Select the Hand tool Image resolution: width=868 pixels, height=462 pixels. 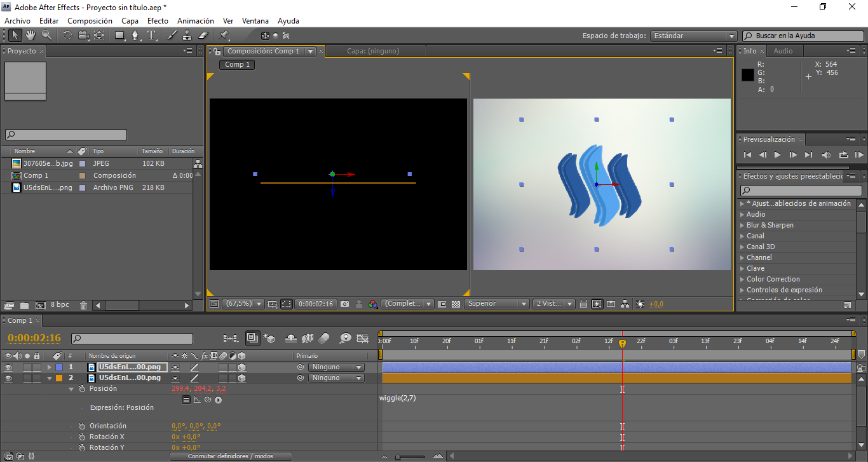[30, 36]
